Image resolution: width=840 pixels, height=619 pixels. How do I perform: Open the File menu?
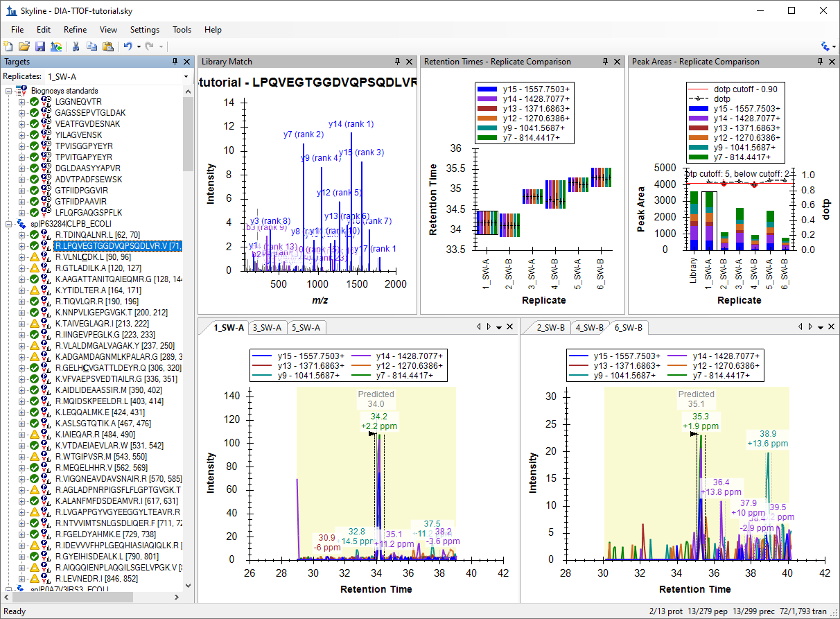coord(17,30)
